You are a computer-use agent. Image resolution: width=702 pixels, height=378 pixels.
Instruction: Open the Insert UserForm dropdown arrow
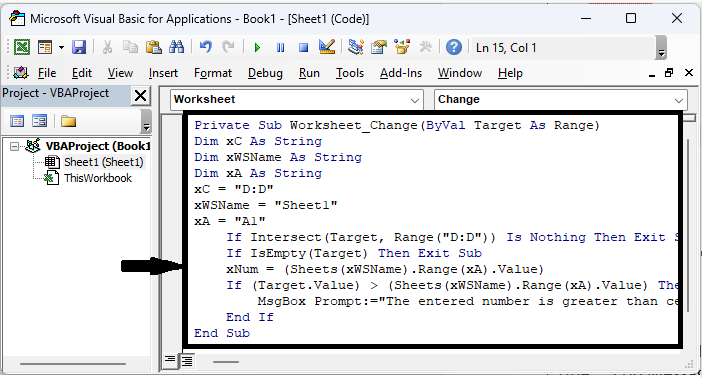(x=61, y=47)
